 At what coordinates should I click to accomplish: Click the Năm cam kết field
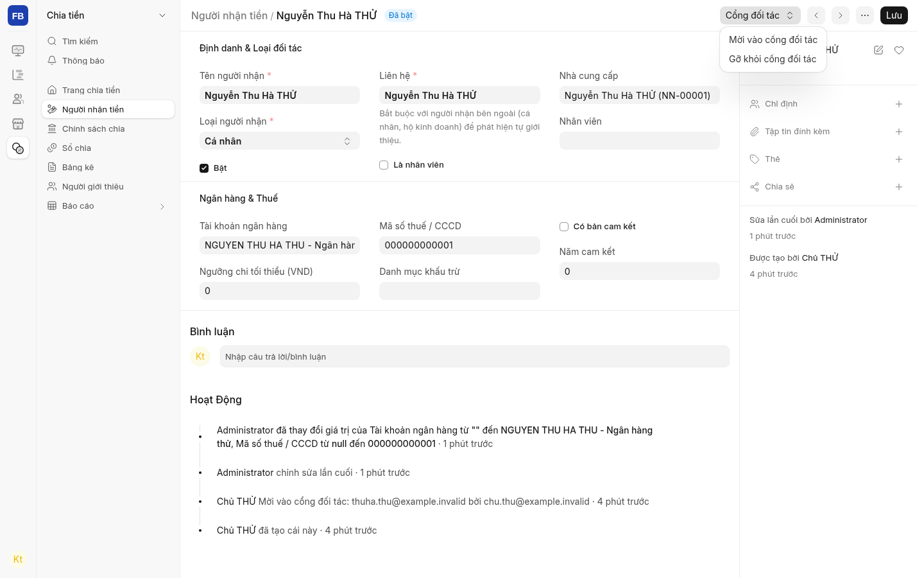coord(639,272)
